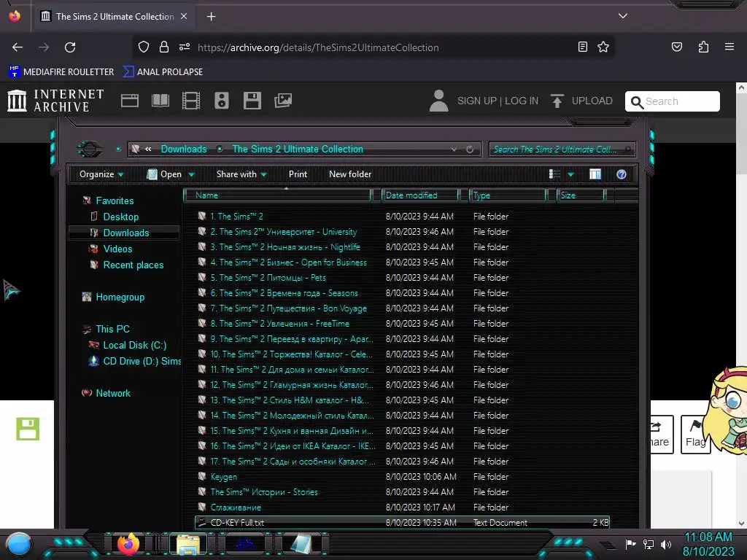The width and height of the screenshot is (747, 560).
Task: Click green floppy software icon on page
Action: click(x=28, y=429)
